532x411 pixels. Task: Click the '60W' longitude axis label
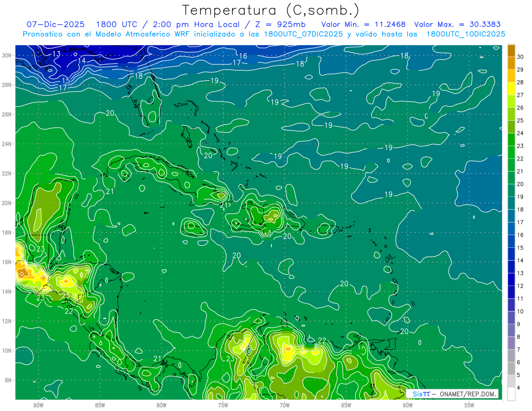(408, 405)
